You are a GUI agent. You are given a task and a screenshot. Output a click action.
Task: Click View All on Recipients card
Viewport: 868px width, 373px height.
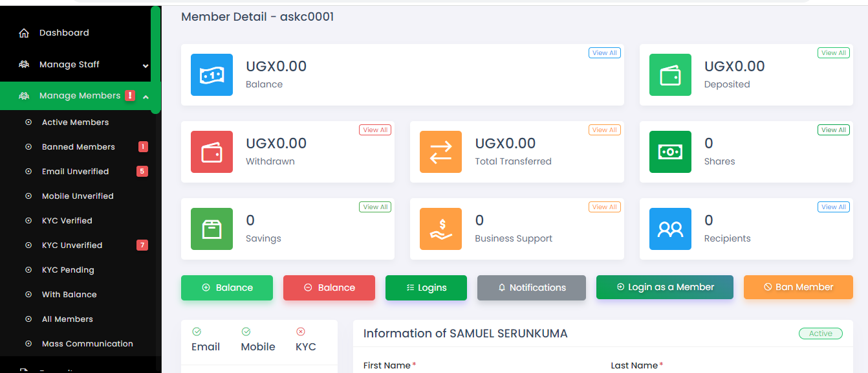[x=834, y=207]
